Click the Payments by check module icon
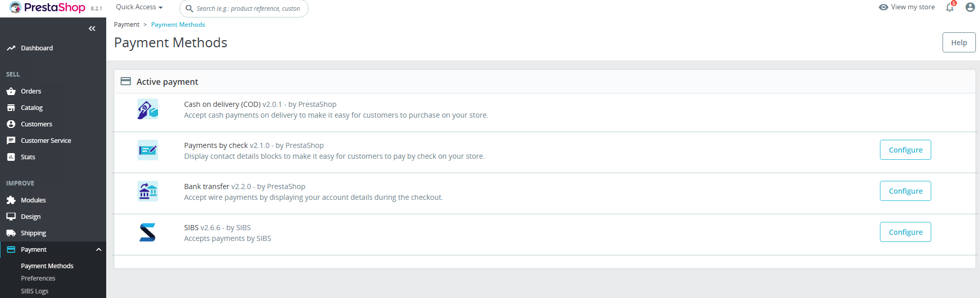The width and height of the screenshot is (980, 298). (148, 150)
